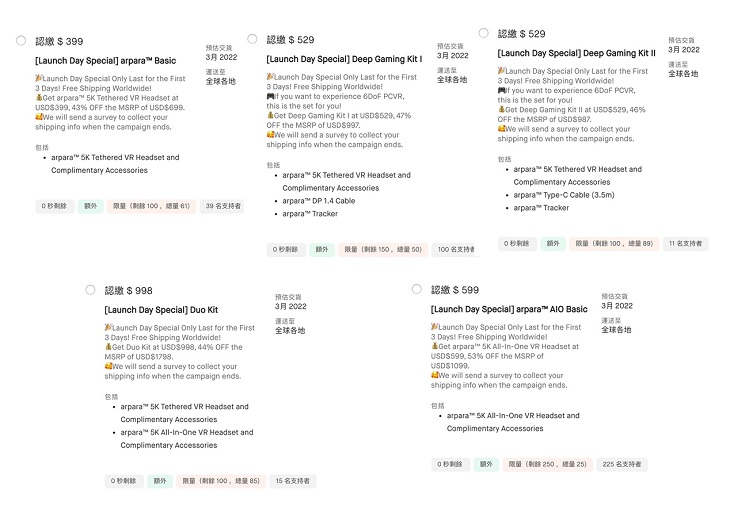Viewport: 730px width, 517px height.
Task: Choose the $998 Duo Kit pledge option
Action: coord(91,290)
